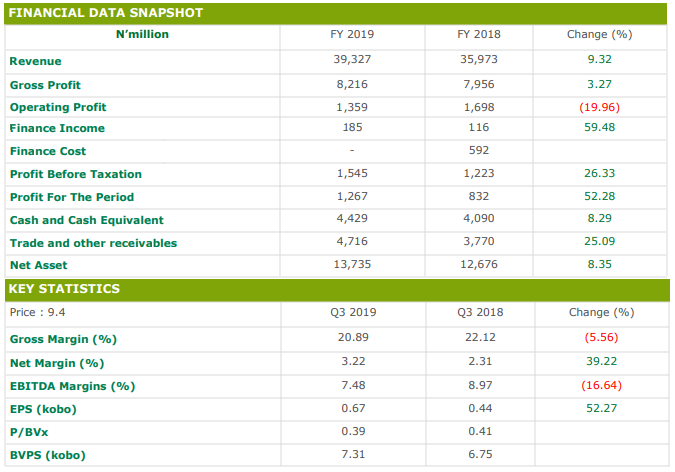Click the Finance Income label
The width and height of the screenshot is (675, 472).
coord(57,128)
